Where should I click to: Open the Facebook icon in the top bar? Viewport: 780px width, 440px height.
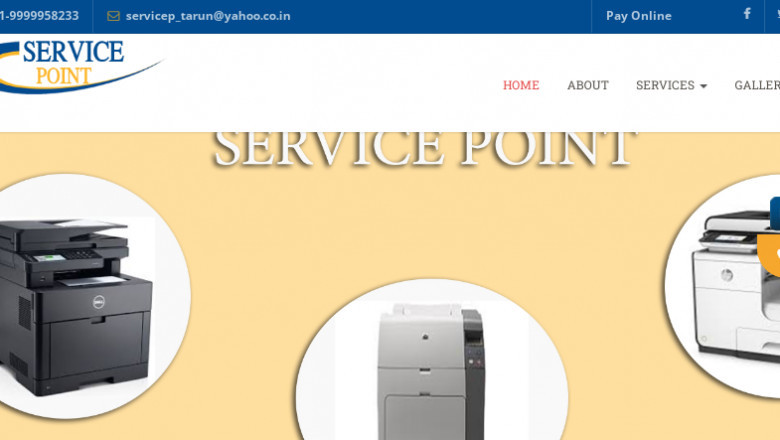coord(747,13)
